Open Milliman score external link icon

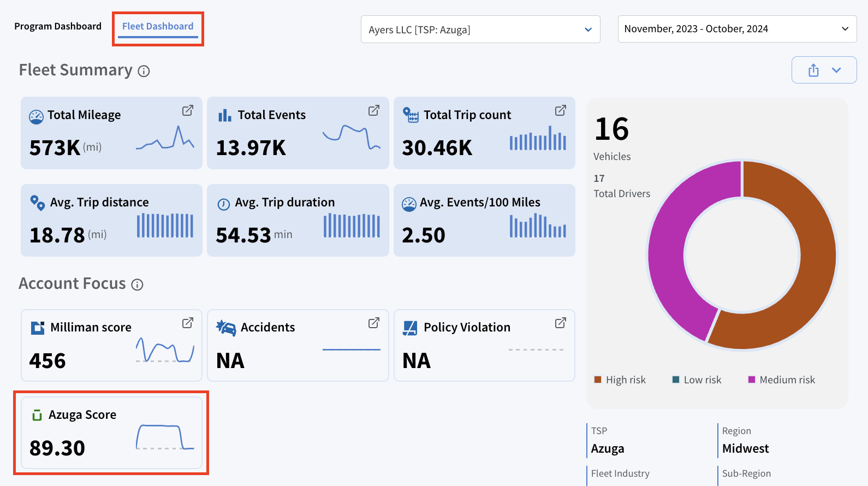click(188, 323)
